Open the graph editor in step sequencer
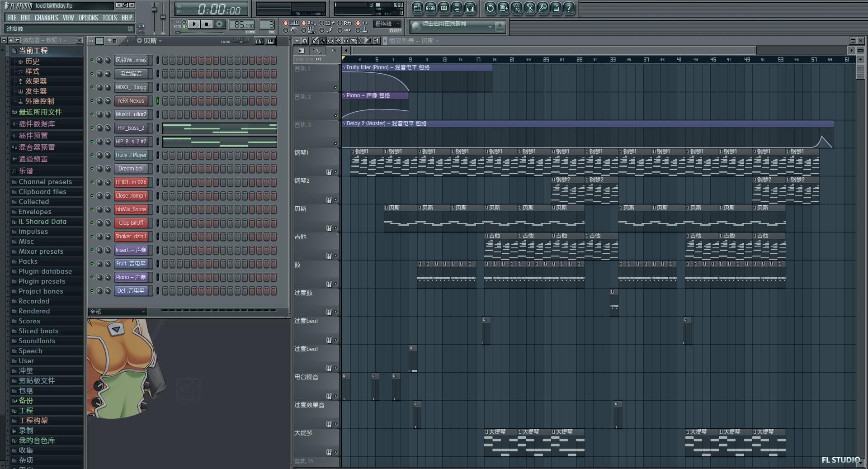The height and width of the screenshot is (469, 868). point(259,41)
